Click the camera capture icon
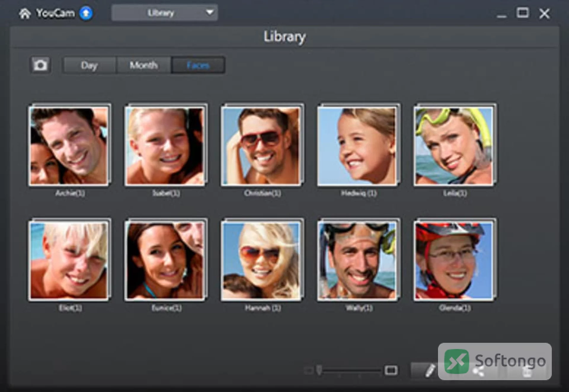The height and width of the screenshot is (392, 569). point(40,65)
